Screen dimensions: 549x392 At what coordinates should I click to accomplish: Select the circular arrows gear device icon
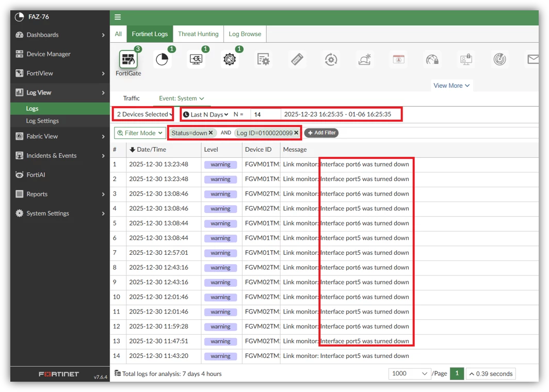[x=331, y=59]
